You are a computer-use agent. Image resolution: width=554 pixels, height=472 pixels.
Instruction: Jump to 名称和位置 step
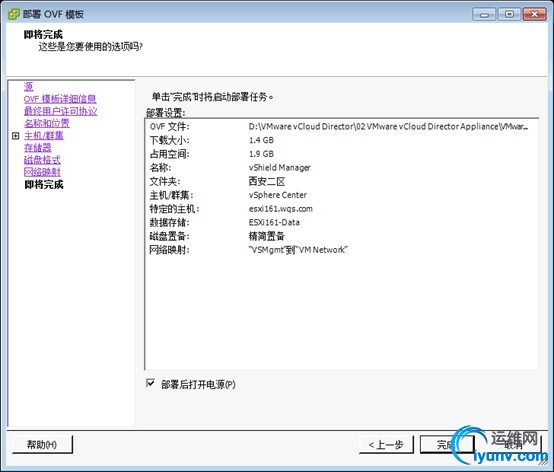[x=47, y=123]
